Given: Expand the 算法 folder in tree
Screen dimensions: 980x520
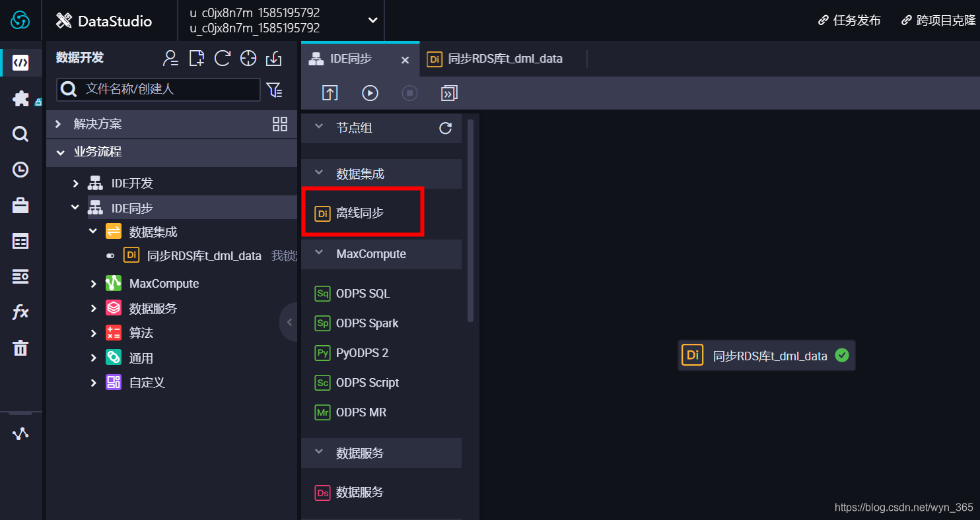Looking at the screenshot, I should coord(93,333).
